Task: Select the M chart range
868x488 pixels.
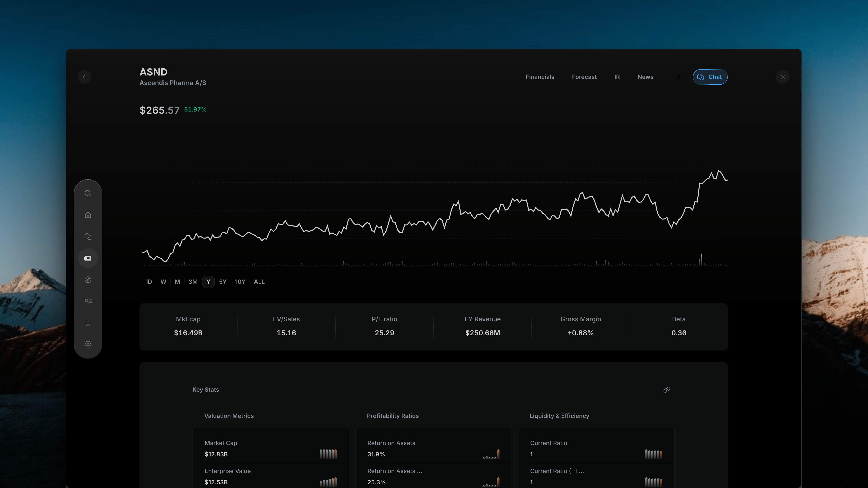Action: point(177,282)
